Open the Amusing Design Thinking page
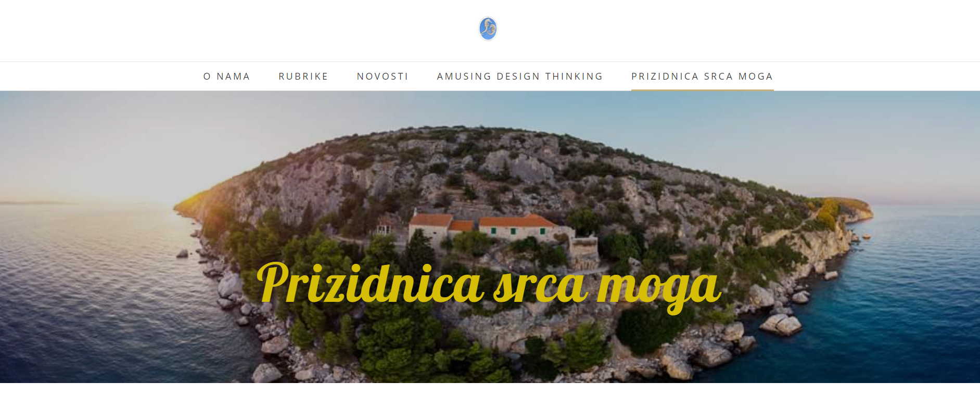The height and width of the screenshot is (420, 980). (520, 77)
